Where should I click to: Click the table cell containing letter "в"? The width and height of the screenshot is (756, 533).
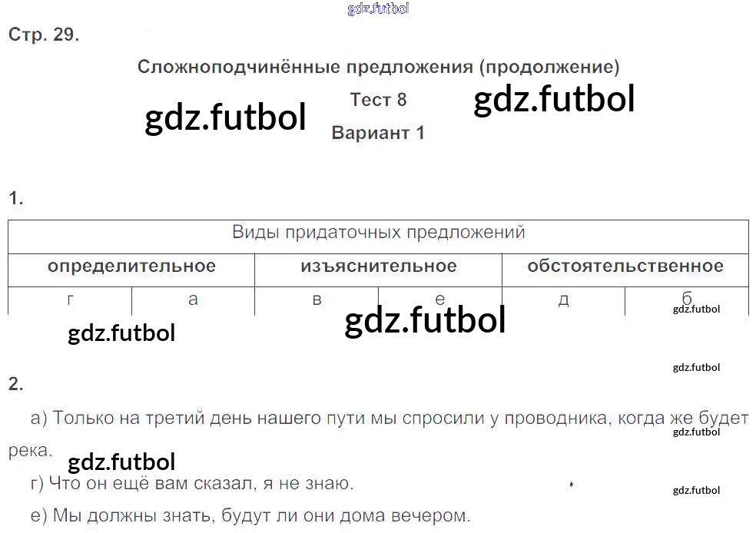point(317,300)
